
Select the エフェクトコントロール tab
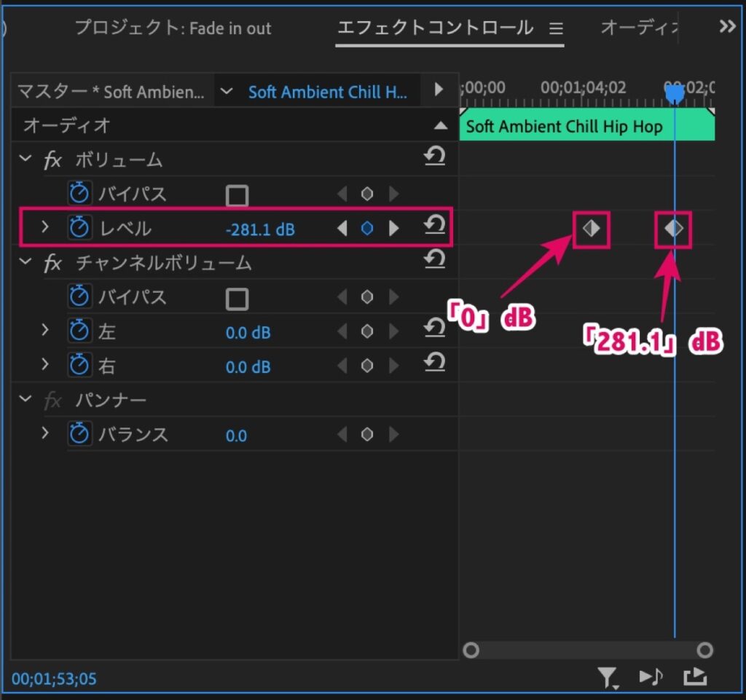click(436, 28)
